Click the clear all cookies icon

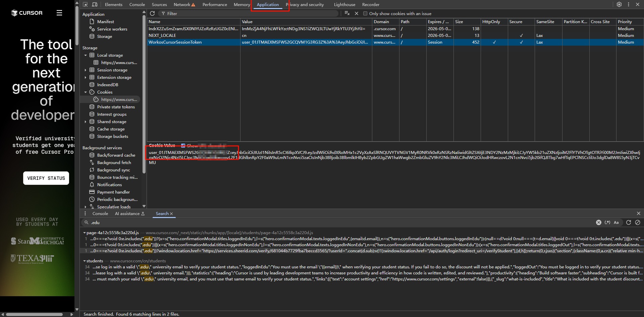tap(347, 13)
